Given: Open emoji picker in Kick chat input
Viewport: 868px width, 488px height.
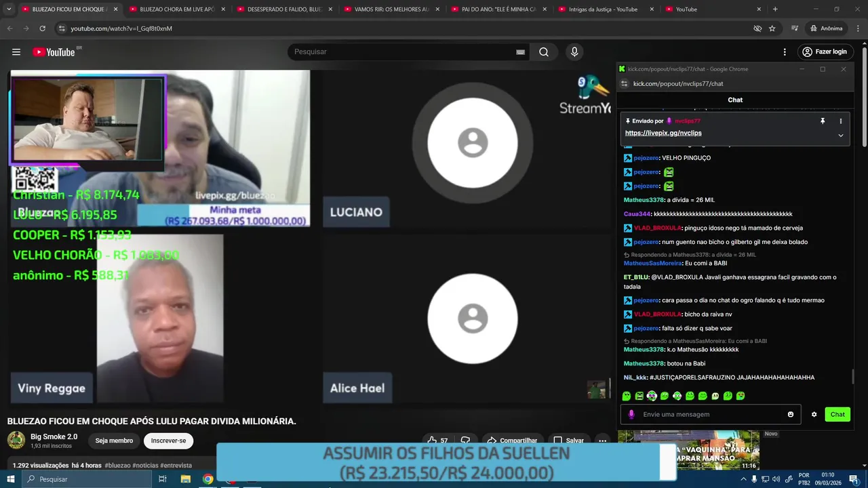Looking at the screenshot, I should click(x=791, y=414).
